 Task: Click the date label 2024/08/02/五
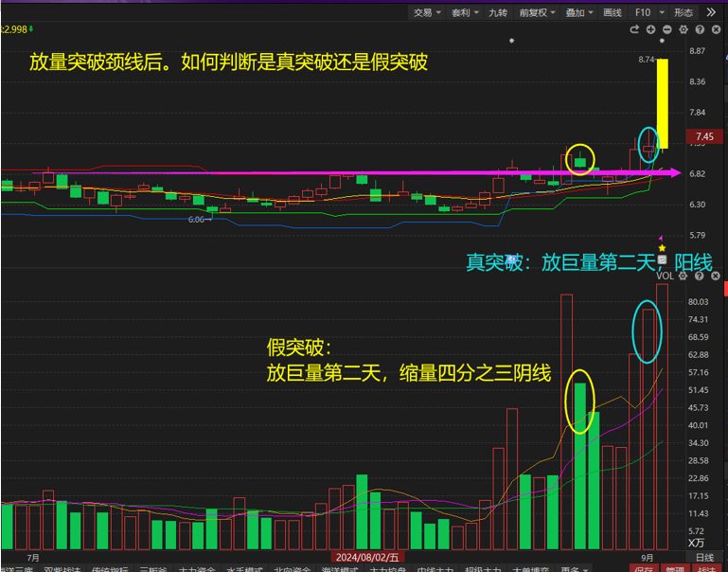coord(367,557)
